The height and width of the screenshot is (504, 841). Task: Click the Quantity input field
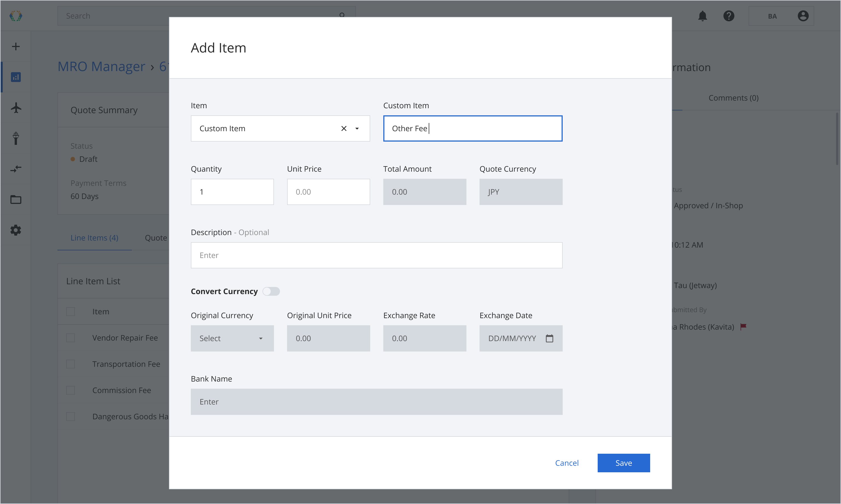tap(232, 192)
